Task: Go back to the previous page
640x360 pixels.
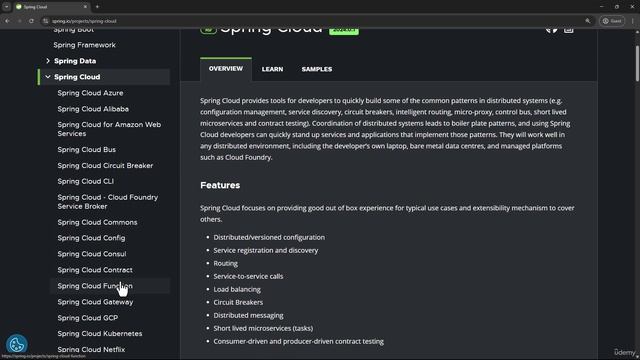Action: pyautogui.click(x=7, y=21)
